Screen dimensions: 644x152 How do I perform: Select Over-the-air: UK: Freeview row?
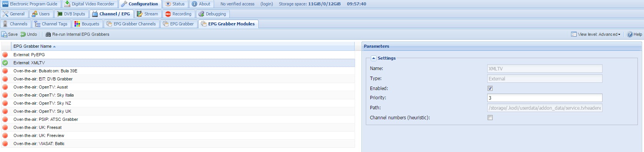pos(178,135)
